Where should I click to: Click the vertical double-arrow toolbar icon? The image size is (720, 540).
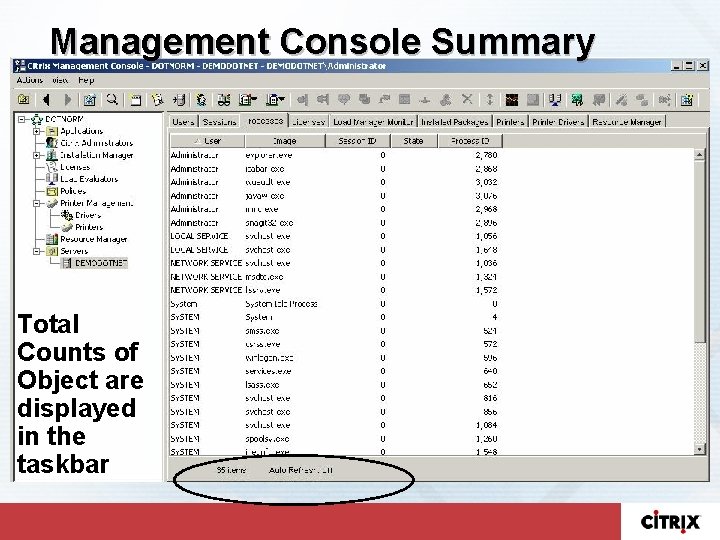pos(489,99)
